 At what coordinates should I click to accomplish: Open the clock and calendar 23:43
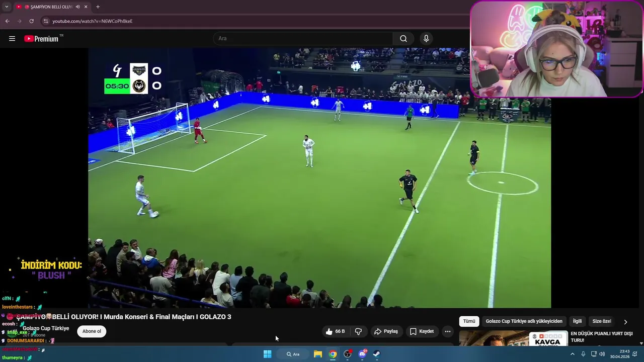click(x=620, y=354)
